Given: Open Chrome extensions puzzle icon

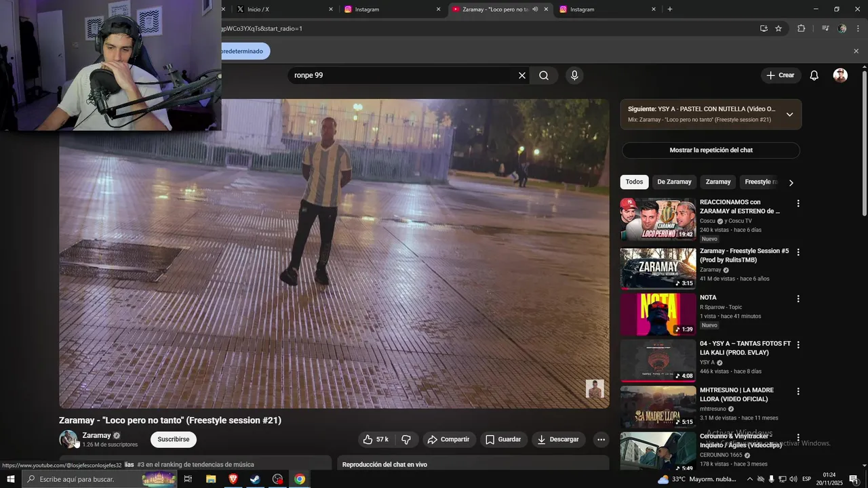Looking at the screenshot, I should (x=802, y=28).
